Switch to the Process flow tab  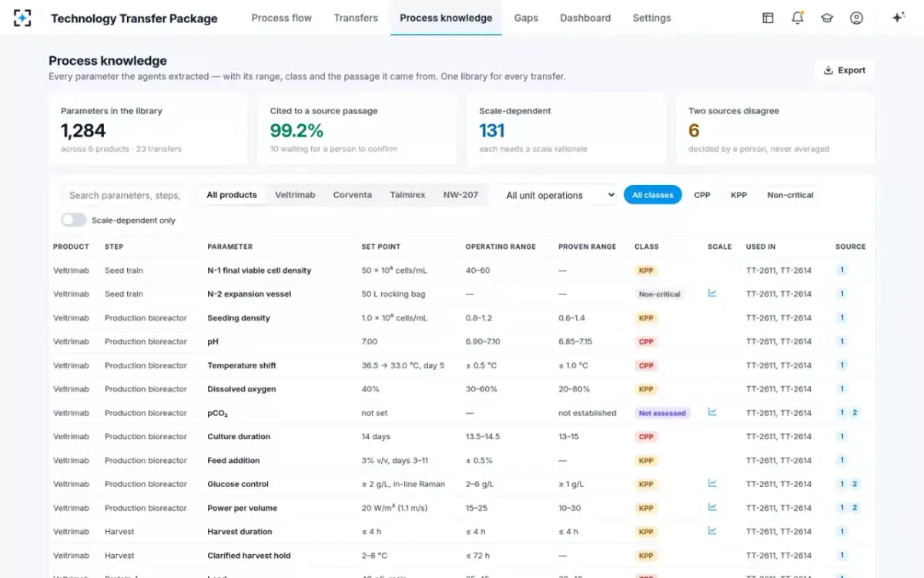click(282, 18)
